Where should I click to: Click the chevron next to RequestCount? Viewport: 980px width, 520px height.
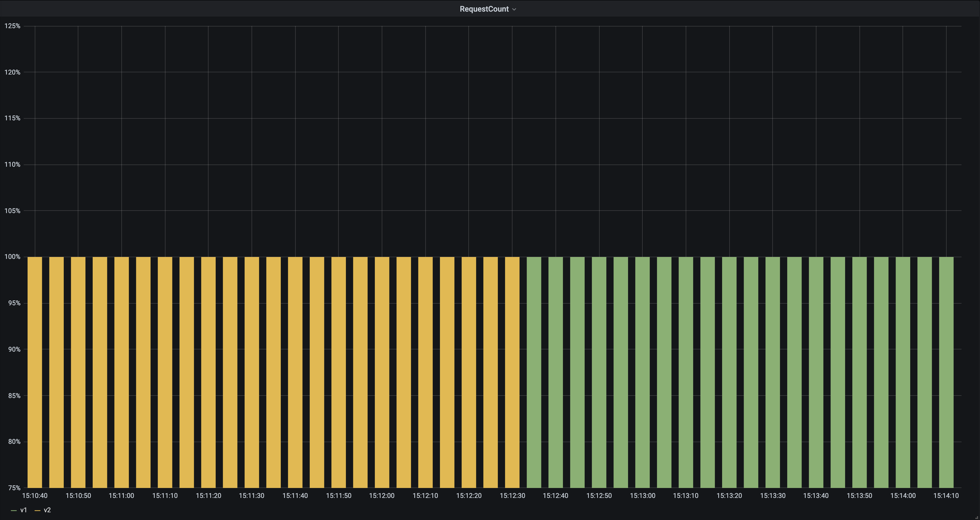(514, 9)
